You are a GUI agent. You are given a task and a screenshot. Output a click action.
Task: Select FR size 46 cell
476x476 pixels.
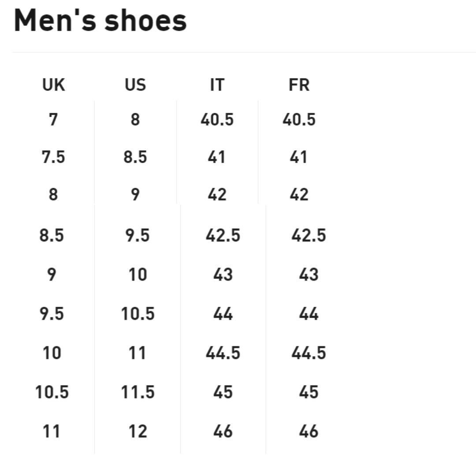coord(309,431)
